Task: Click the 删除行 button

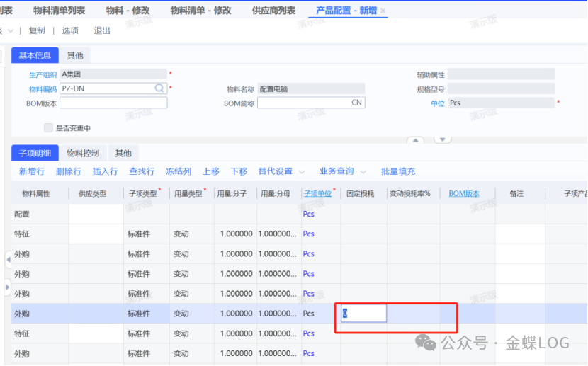Action: click(69, 171)
